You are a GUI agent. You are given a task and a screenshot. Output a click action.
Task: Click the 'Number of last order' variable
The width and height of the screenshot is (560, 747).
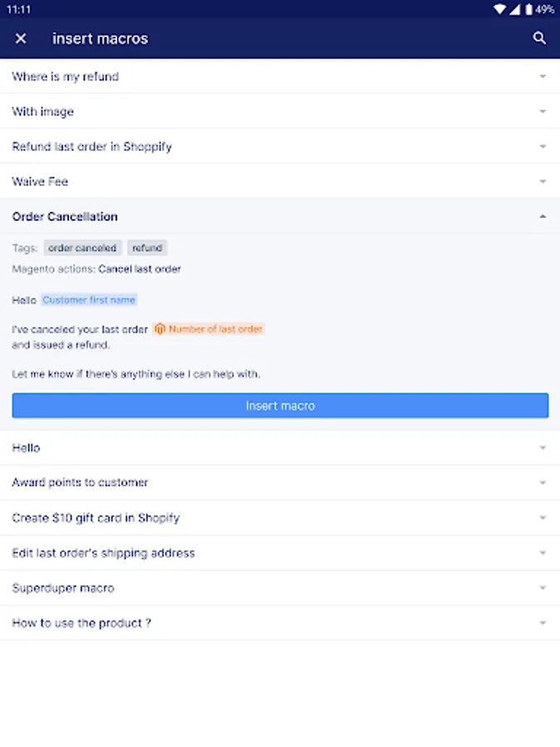(216, 329)
